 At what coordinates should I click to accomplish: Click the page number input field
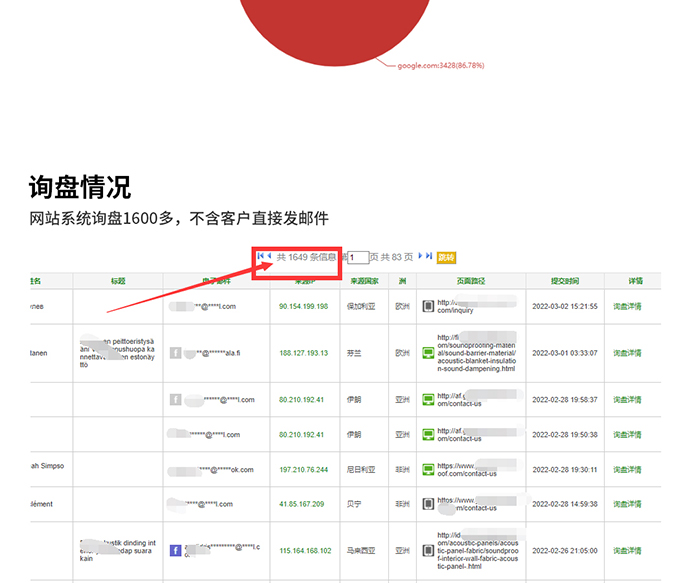point(358,257)
